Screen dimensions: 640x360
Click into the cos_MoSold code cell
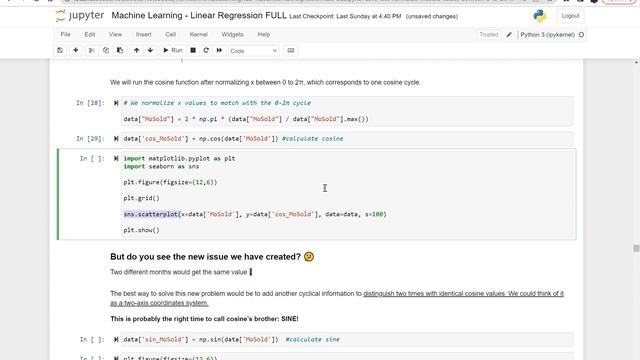pyautogui.click(x=347, y=139)
